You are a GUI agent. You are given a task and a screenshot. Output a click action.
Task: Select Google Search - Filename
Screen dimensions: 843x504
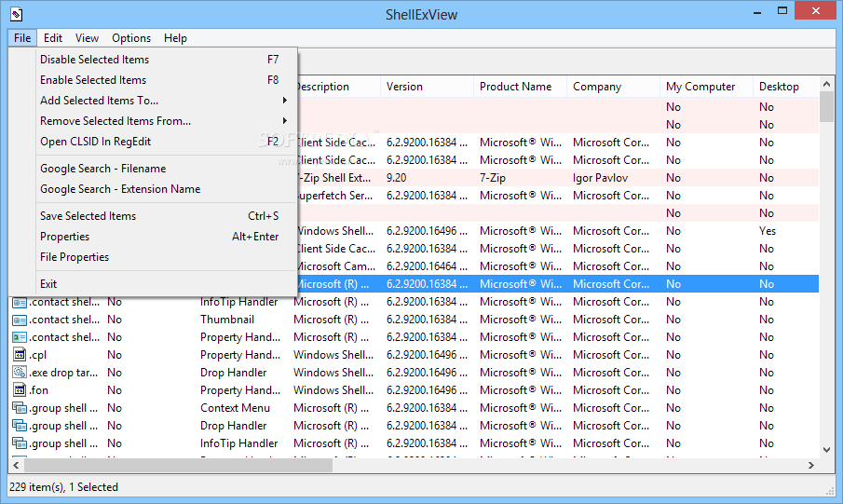[x=102, y=169]
